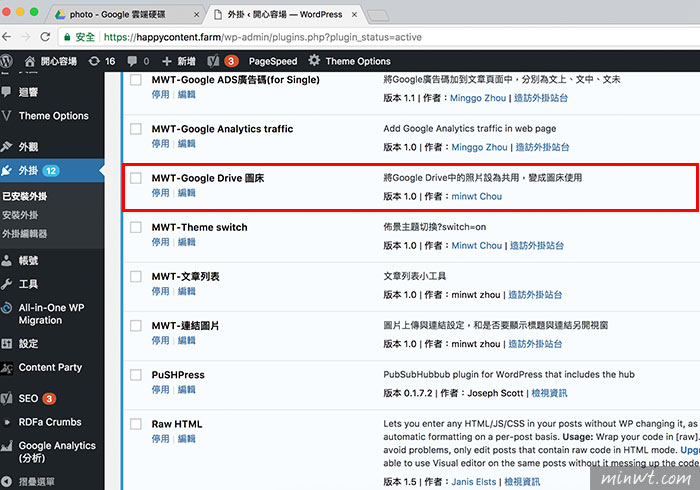700x490 pixels.
Task: Deactivate Raw HTML plugin via 停用
Action: click(160, 439)
